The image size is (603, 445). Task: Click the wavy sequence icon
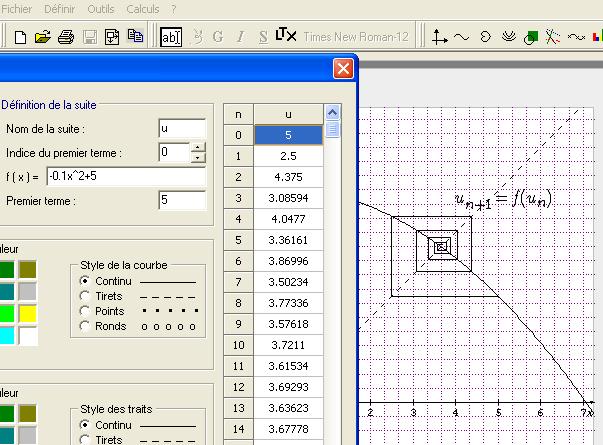(576, 37)
